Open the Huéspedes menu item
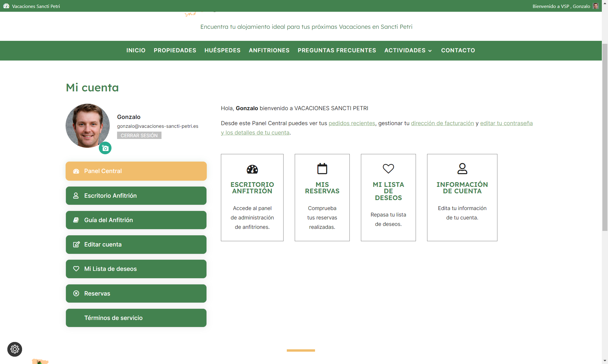 (x=222, y=50)
